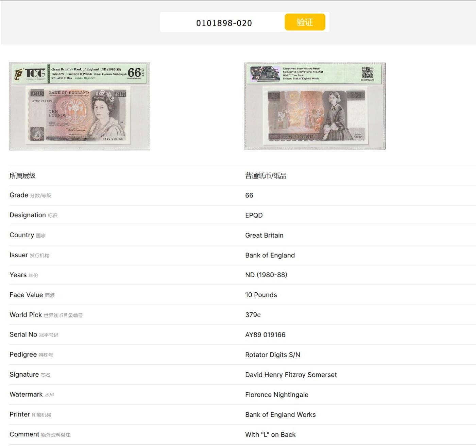This screenshot has width=476, height=448.
Task: Click the 所属层级 row label
Action: [x=22, y=176]
